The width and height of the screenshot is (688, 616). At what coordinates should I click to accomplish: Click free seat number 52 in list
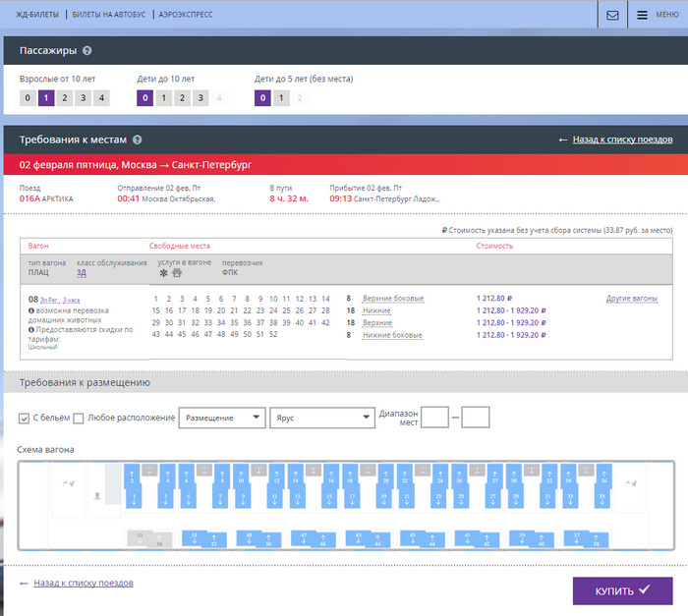point(273,334)
